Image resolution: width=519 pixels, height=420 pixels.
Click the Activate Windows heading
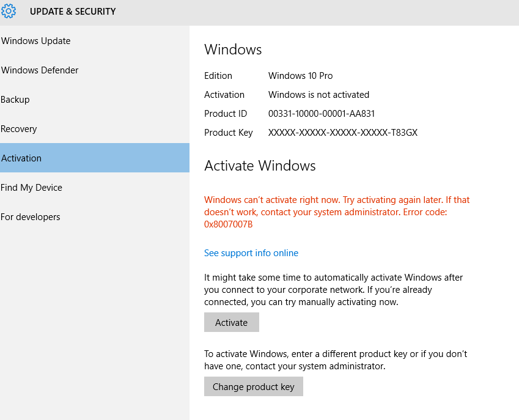[260, 166]
